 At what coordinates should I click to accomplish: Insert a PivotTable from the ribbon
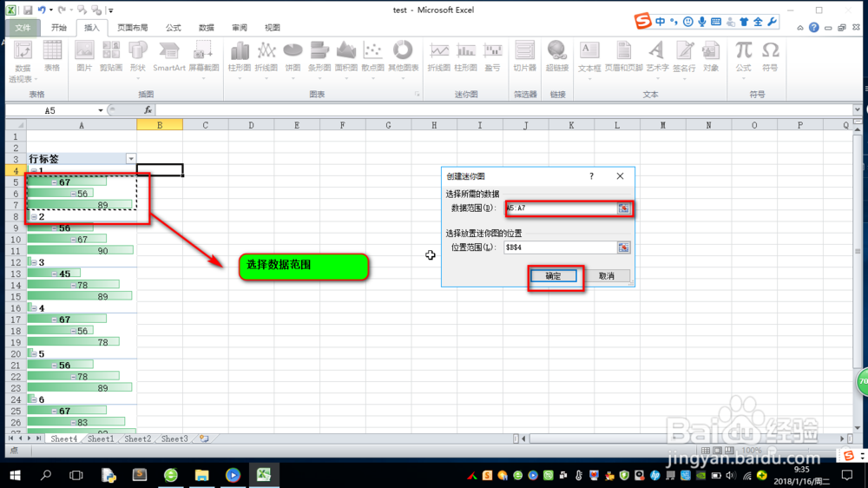(x=23, y=62)
